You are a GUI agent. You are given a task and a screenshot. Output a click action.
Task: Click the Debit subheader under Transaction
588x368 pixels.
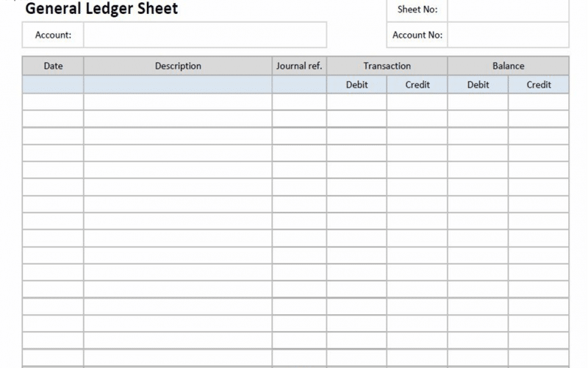[x=356, y=85]
